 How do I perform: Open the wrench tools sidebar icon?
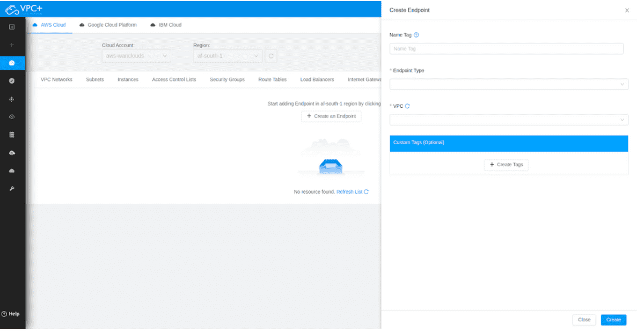12,189
